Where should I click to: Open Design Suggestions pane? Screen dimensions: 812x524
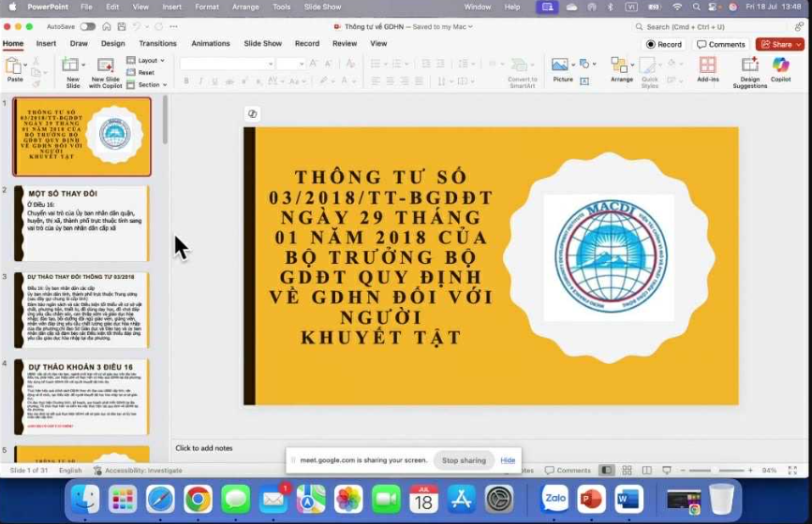tap(749, 67)
